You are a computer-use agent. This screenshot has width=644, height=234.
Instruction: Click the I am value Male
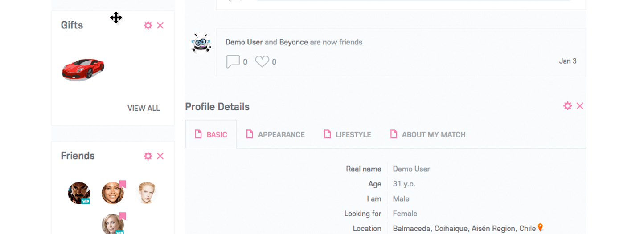pyautogui.click(x=401, y=198)
